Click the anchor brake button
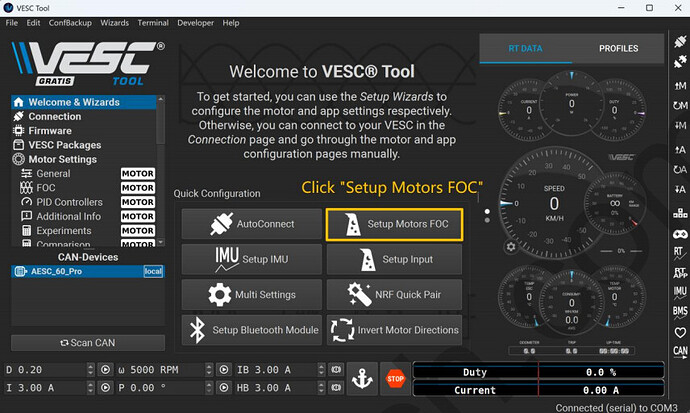Viewport: 690px width, 413px height. coord(362,379)
